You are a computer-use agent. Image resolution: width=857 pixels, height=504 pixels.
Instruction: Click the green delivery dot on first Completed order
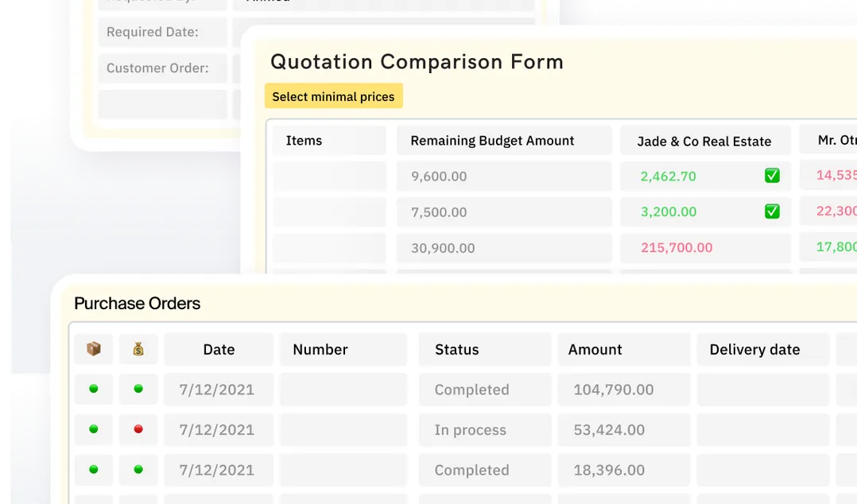pos(93,390)
